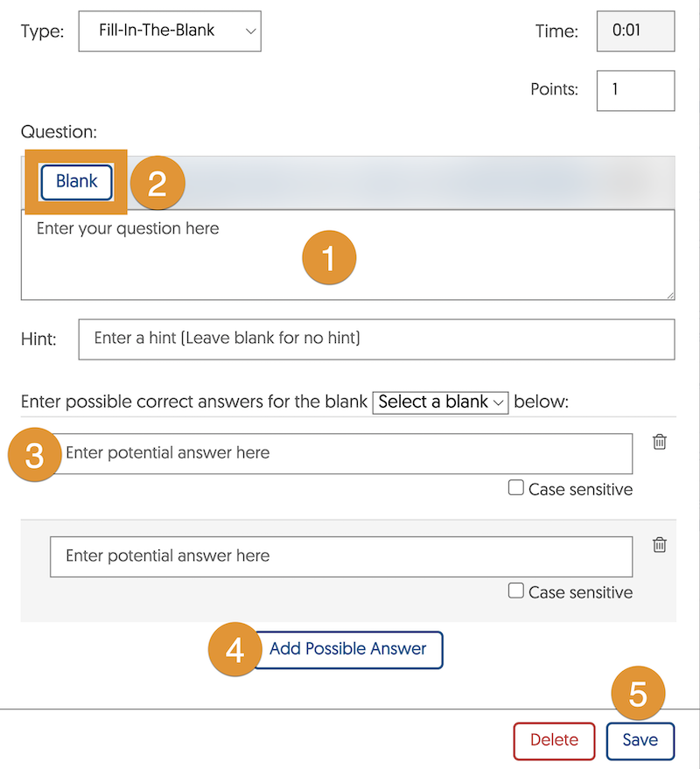Viewport: 700px width, 769px height.
Task: Click Add Possible Answer
Action: pos(348,649)
